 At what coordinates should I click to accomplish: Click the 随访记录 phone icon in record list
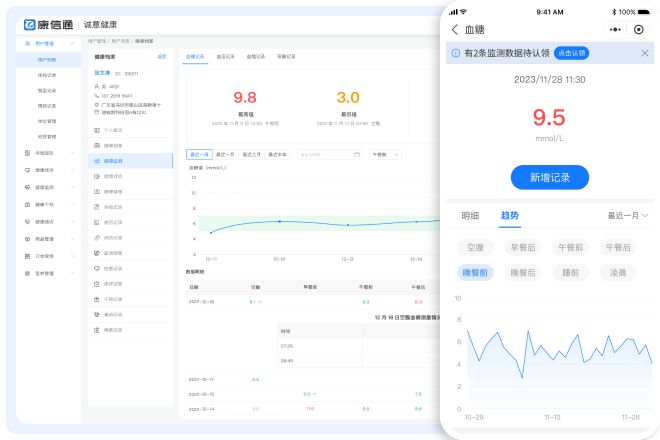[x=97, y=315]
